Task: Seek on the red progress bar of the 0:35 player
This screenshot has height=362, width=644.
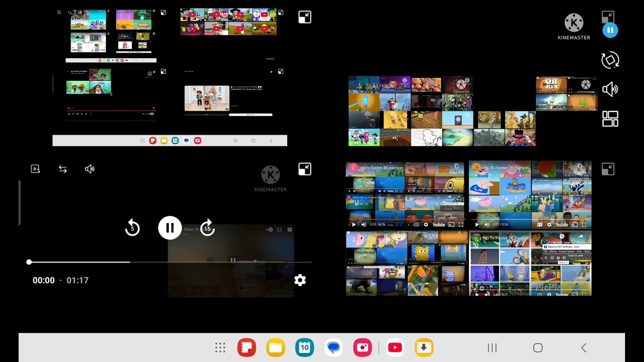Action: (x=407, y=220)
